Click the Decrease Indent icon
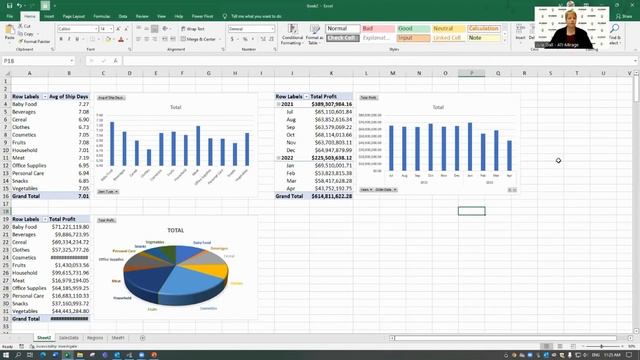 [164, 39]
